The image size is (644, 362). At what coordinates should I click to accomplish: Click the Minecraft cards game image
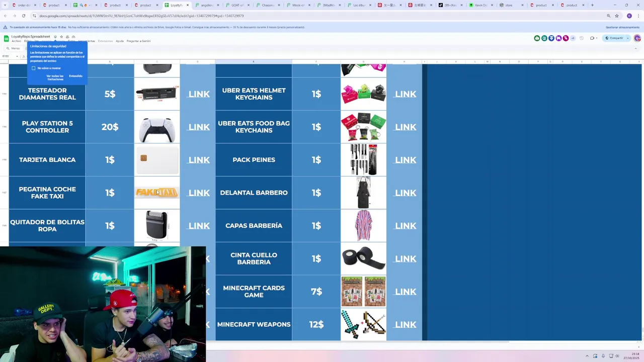(x=363, y=292)
